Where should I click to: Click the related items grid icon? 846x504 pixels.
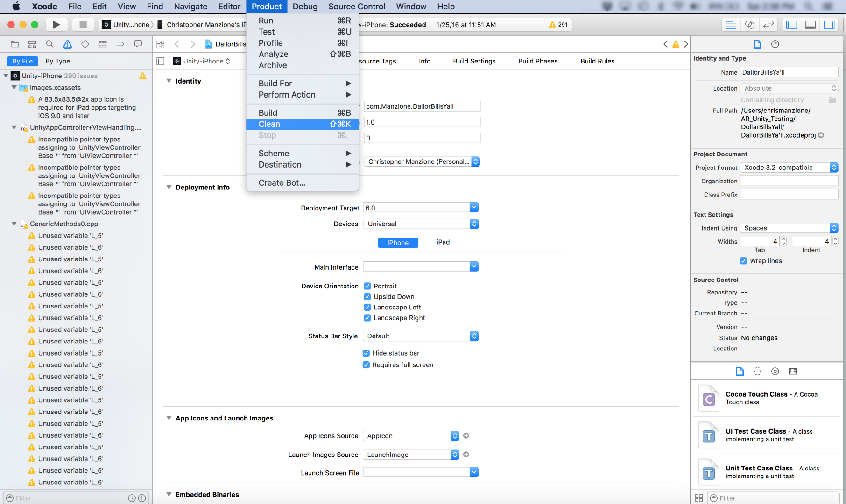[161, 44]
